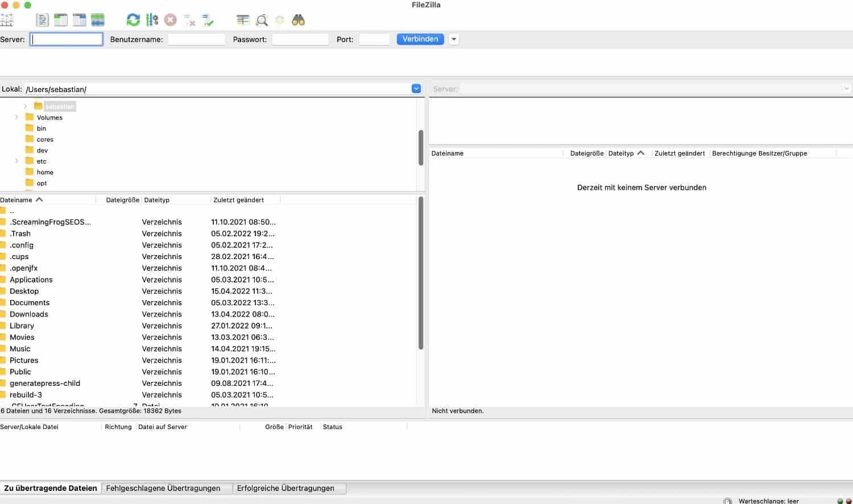The height and width of the screenshot is (504, 853).
Task: Open the Lokal path dropdown
Action: coord(416,88)
